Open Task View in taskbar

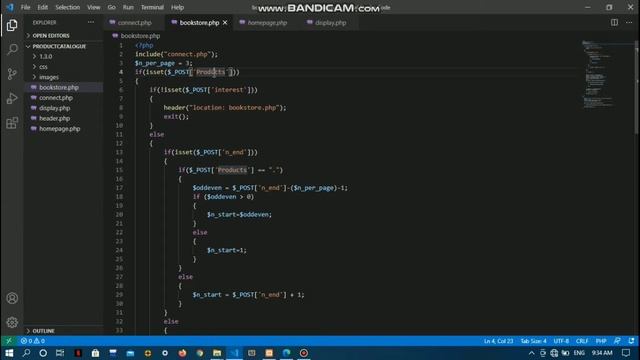tap(60, 353)
